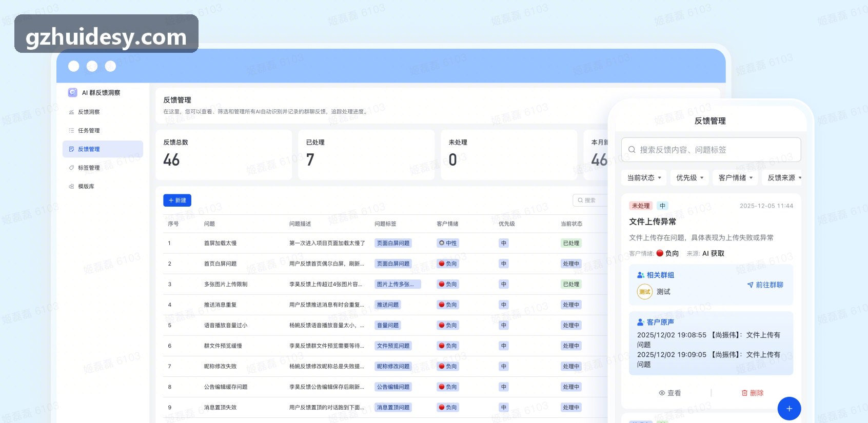Viewport: 868px width, 423px height.
Task: Click the 推送问题 tag
Action: tap(388, 305)
